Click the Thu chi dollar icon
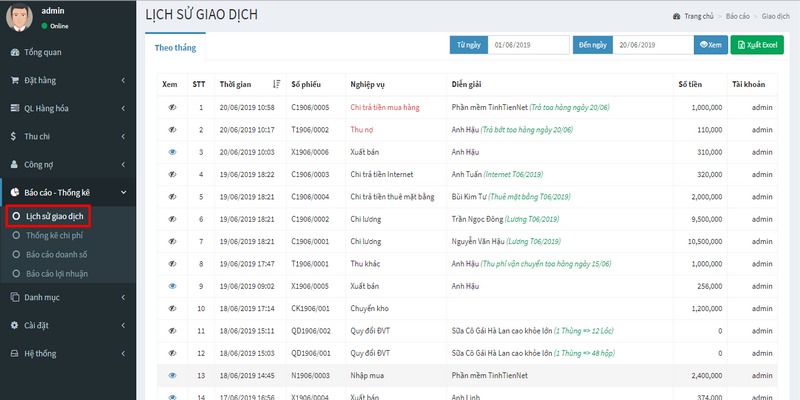This screenshot has height=400, width=800. (x=14, y=136)
